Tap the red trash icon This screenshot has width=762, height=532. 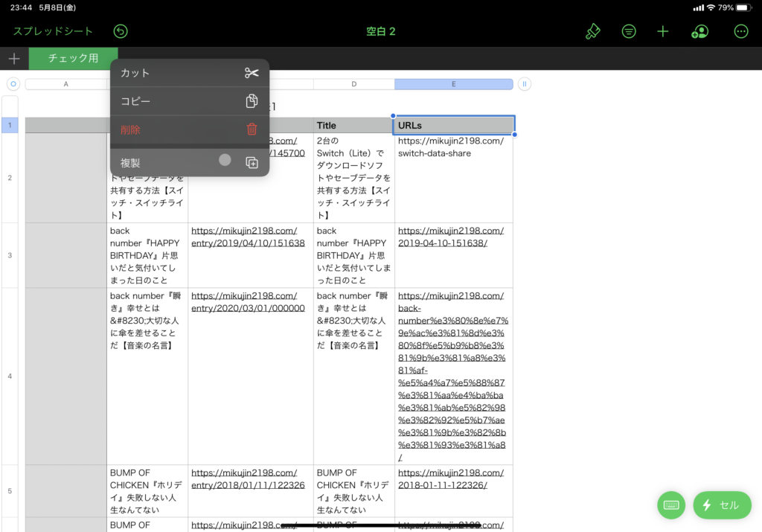pos(252,129)
